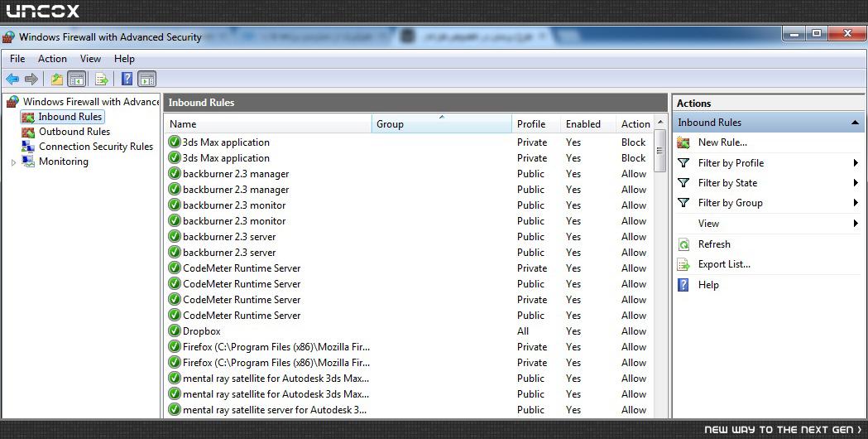
Task: Sort by the Profile column header
Action: point(536,124)
